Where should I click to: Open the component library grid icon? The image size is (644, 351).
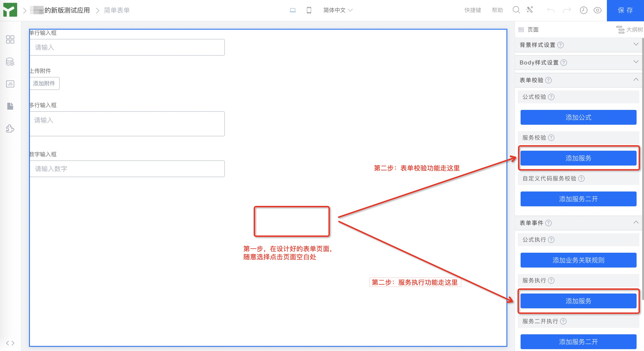click(x=10, y=39)
